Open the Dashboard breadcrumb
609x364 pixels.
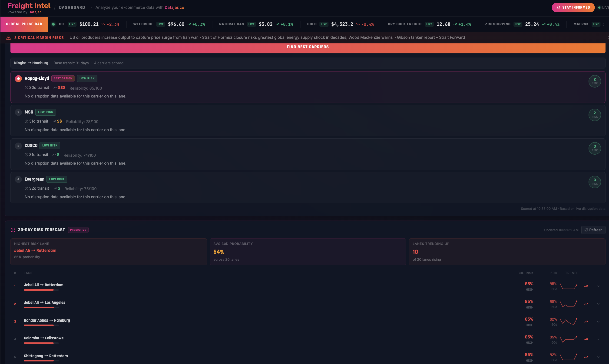(72, 7)
